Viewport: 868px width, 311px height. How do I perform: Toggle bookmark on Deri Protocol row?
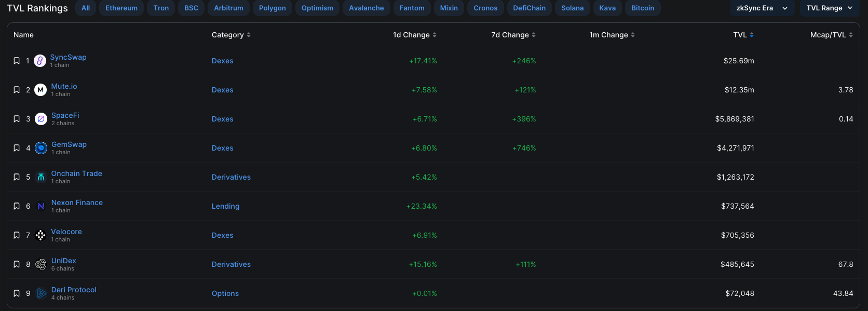coord(17,293)
